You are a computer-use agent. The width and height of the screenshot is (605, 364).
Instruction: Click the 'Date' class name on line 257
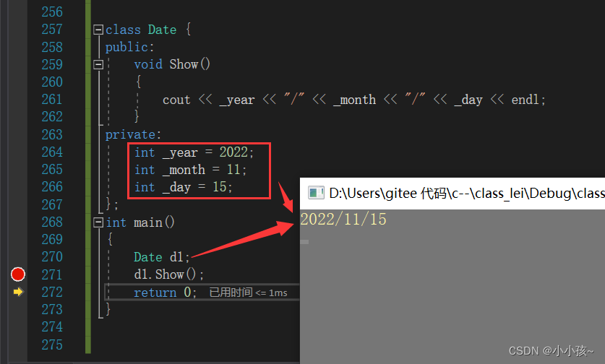pos(162,30)
